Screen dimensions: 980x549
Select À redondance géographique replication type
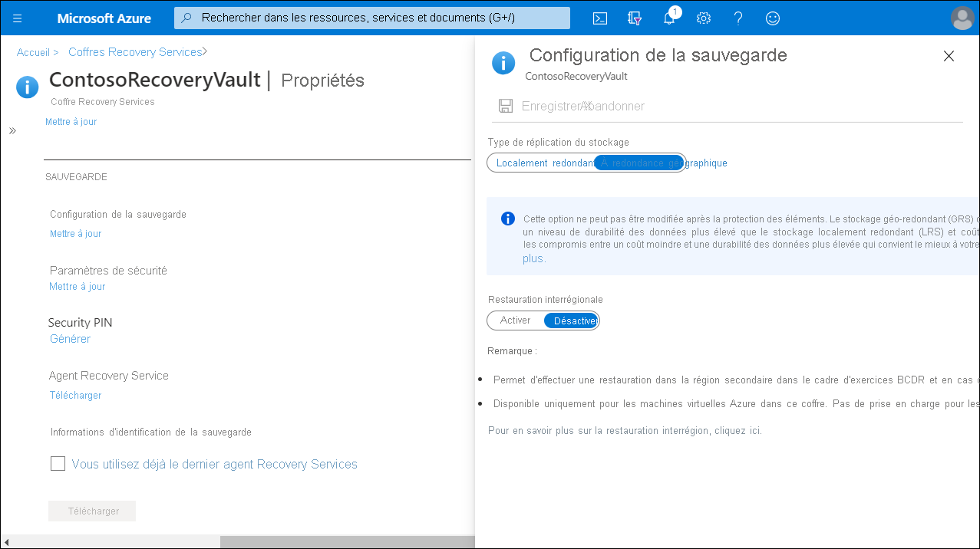point(639,163)
